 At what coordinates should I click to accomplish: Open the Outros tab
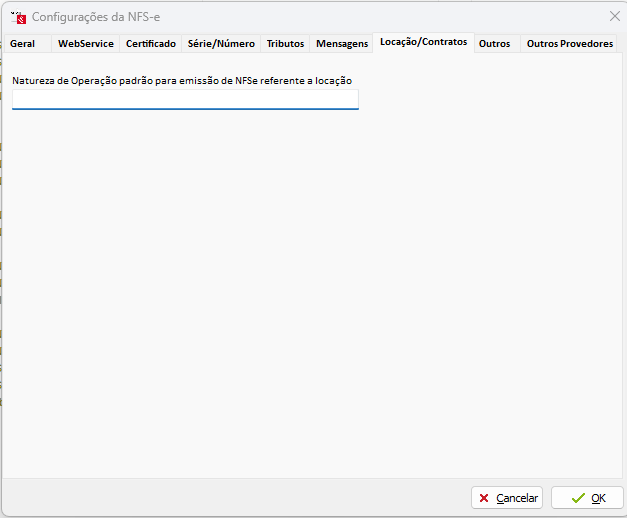pos(494,44)
